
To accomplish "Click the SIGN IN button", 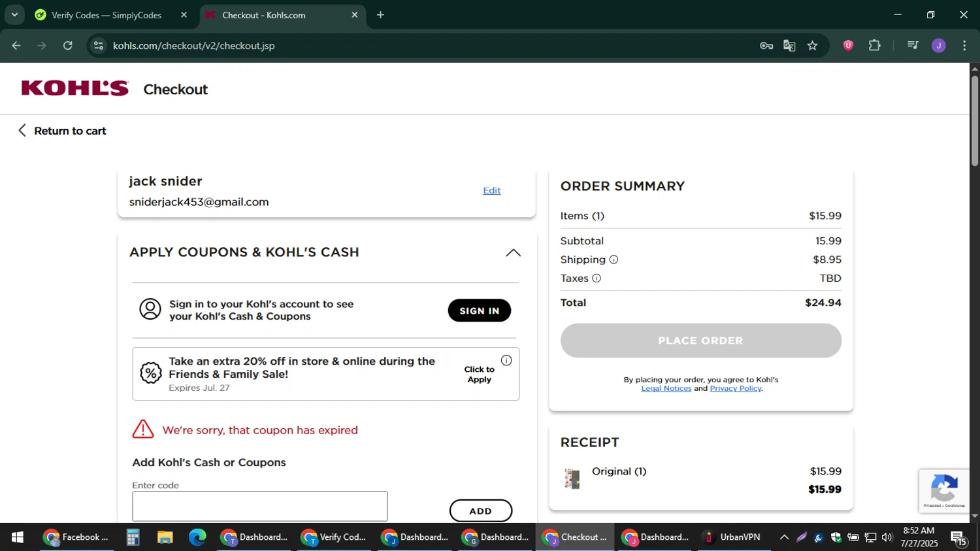I will [480, 310].
